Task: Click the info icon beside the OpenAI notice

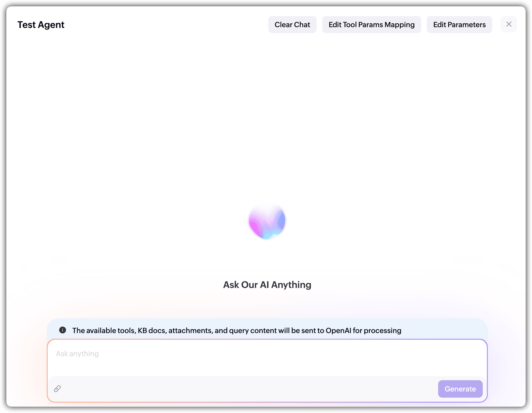Action: (63, 330)
